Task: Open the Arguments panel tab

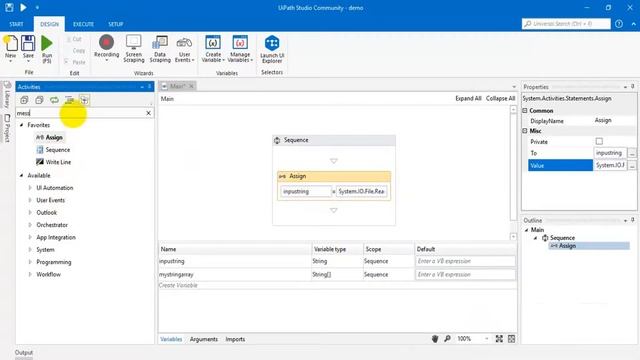Action: (x=204, y=339)
